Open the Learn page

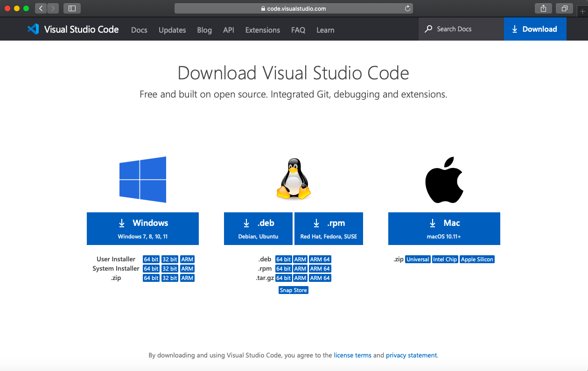point(325,30)
